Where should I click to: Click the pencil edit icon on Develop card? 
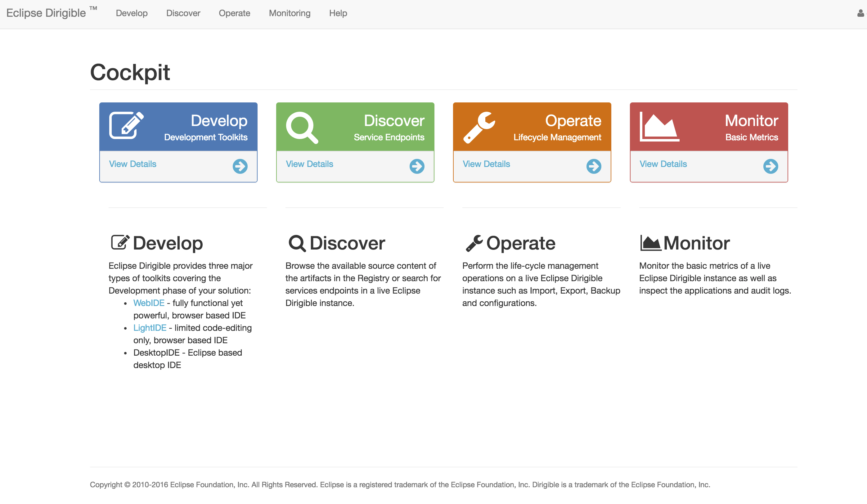(x=126, y=125)
